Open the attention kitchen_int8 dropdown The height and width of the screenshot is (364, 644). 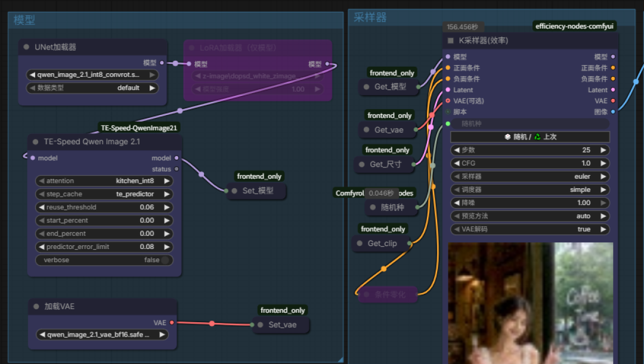pyautogui.click(x=104, y=181)
